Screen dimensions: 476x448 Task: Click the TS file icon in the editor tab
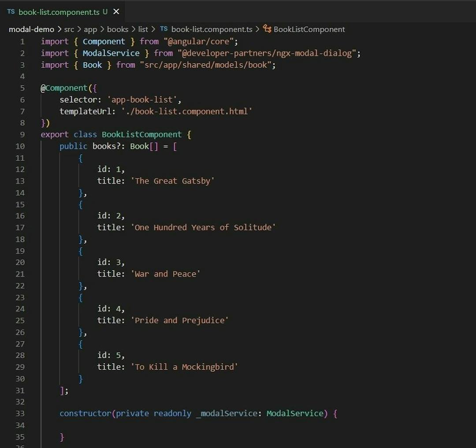coord(11,12)
